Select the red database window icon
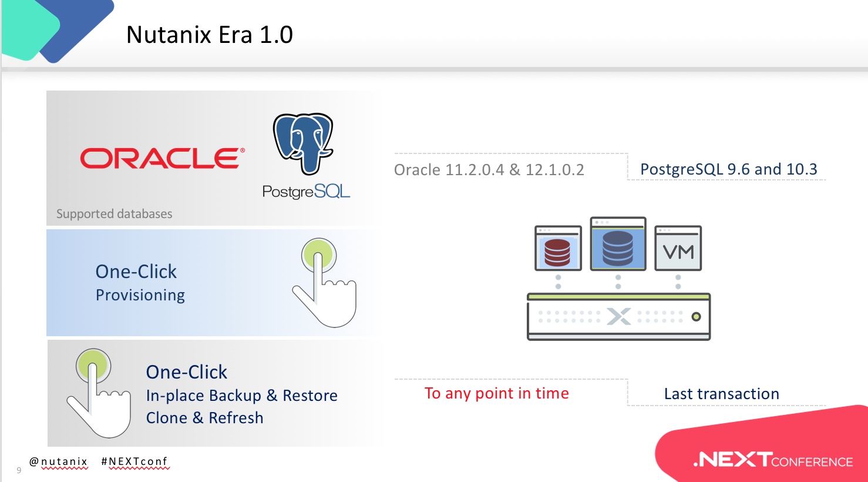868x482 pixels. [558, 249]
